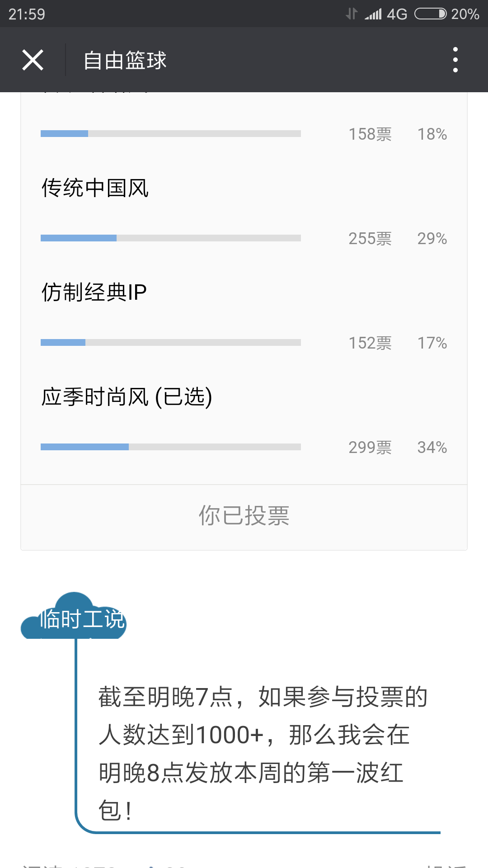Click the progress bar showing 158票
Viewport: 488px width, 868px height.
pos(171,134)
